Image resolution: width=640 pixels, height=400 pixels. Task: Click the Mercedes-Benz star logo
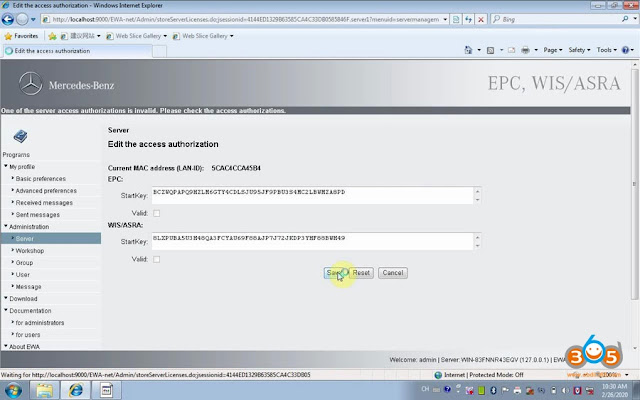(x=31, y=84)
